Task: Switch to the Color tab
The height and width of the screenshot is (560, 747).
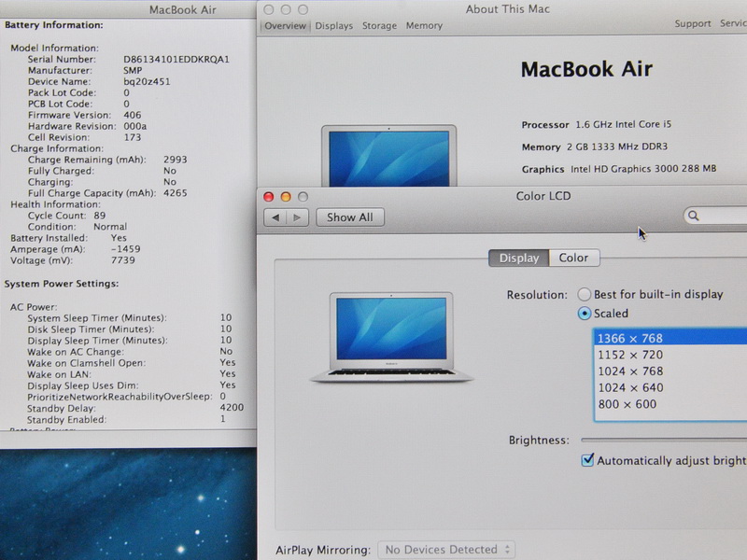Action: [573, 259]
